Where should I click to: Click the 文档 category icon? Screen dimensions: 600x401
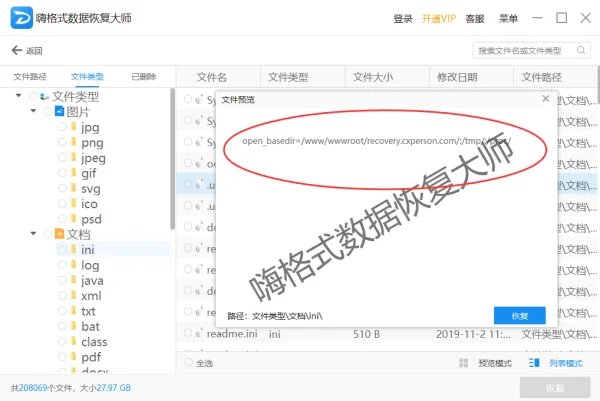tap(59, 233)
